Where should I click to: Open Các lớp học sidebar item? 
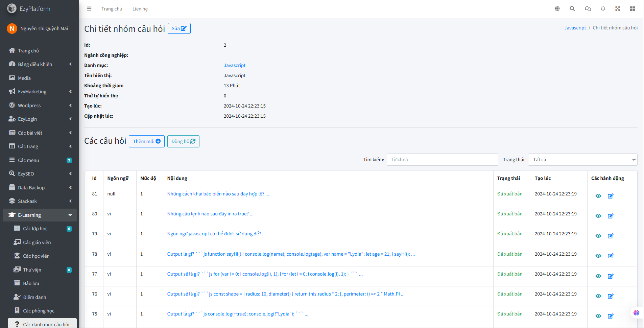pos(42,229)
